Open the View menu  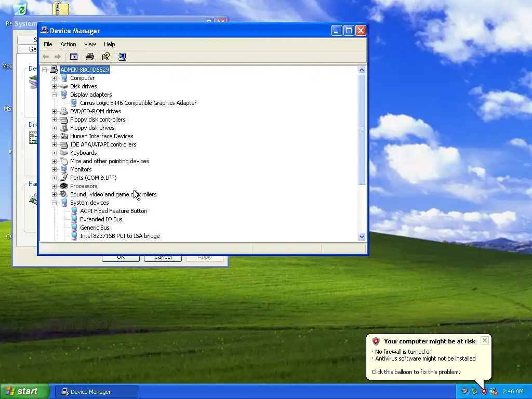click(x=90, y=44)
